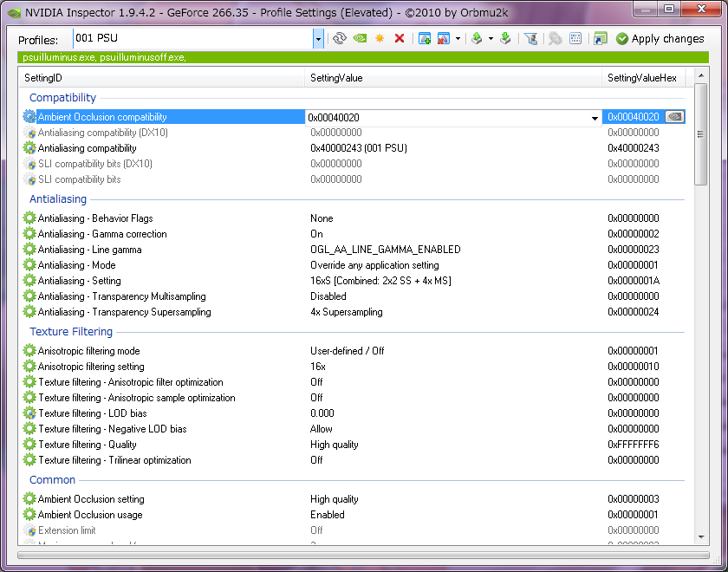The width and height of the screenshot is (728, 572).
Task: Click the Profiles name field showing 001 PSU
Action: click(x=192, y=38)
